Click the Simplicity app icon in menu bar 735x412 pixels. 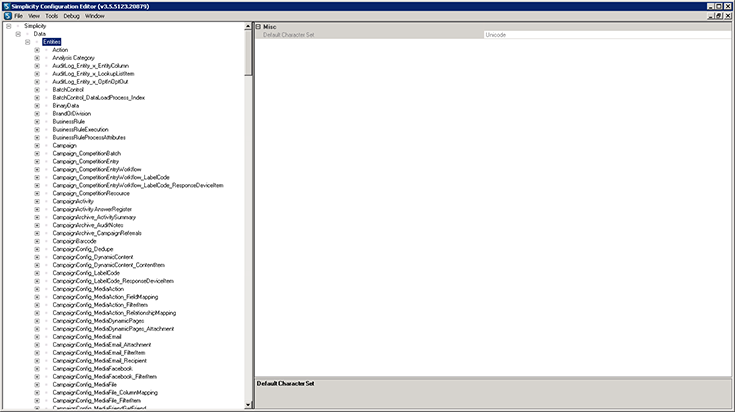(7, 16)
